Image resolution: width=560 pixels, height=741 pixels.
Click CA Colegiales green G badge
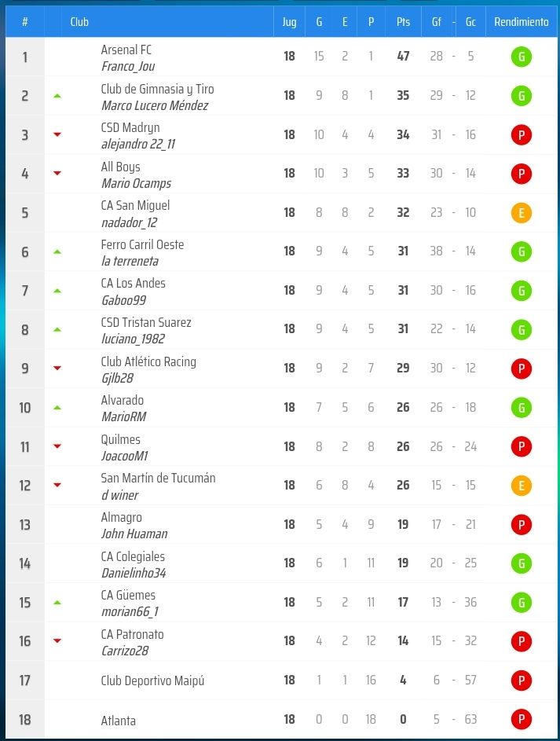pos(521,563)
